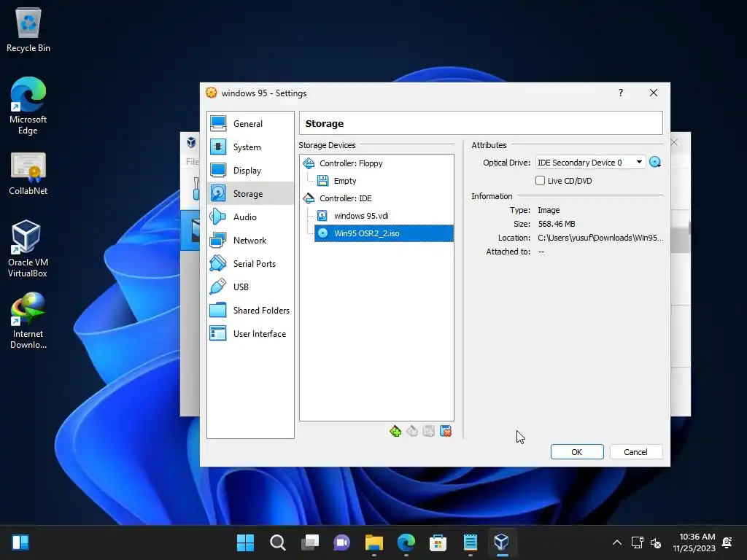Open the notifications bell icon

[727, 542]
